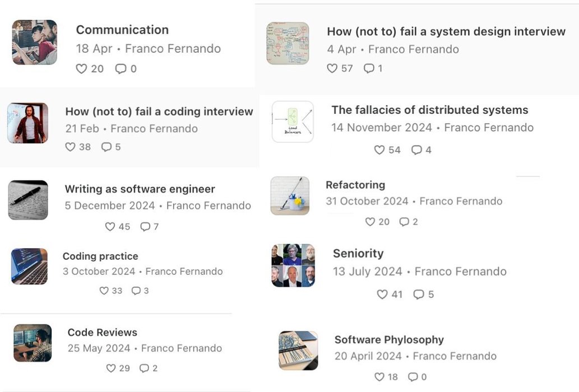
Task: Like the Communication post with heart icon
Action: (x=82, y=69)
